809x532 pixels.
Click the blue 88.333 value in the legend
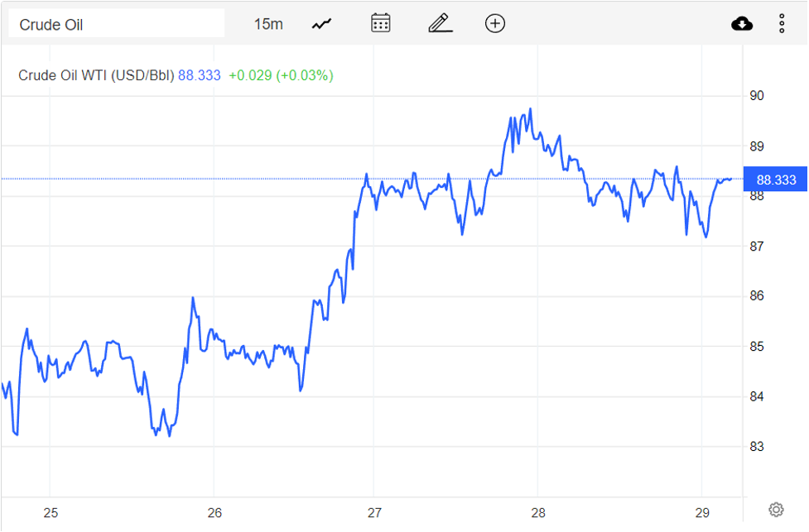tap(200, 75)
